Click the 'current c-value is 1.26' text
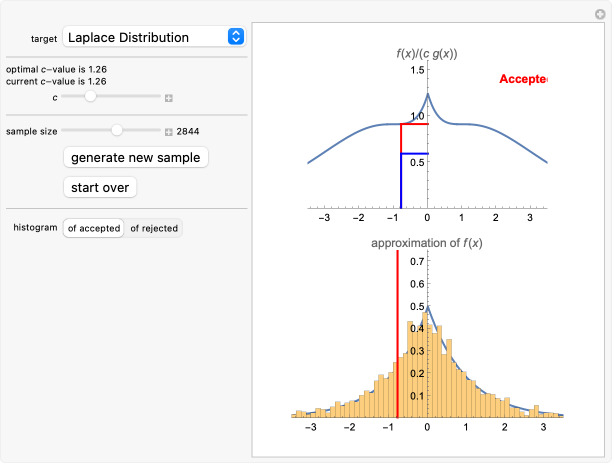Image resolution: width=612 pixels, height=464 pixels. tap(56, 81)
